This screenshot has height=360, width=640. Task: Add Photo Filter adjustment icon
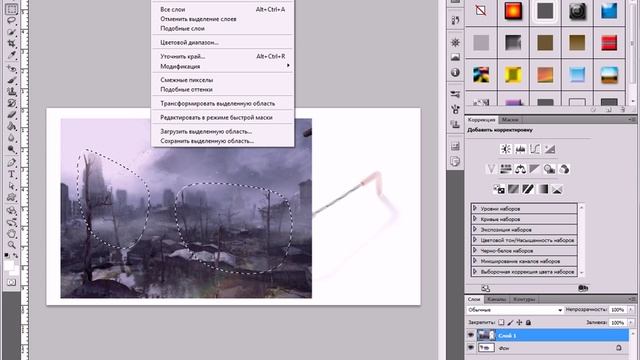pos(549,169)
